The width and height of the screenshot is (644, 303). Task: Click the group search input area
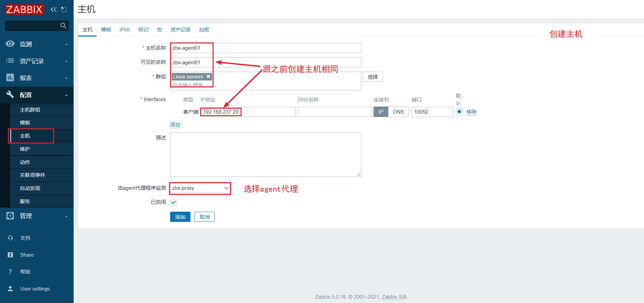pos(266,85)
